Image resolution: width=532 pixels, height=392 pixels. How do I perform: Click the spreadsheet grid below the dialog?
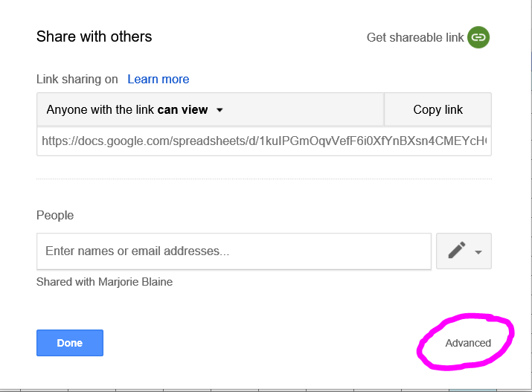pos(223,388)
